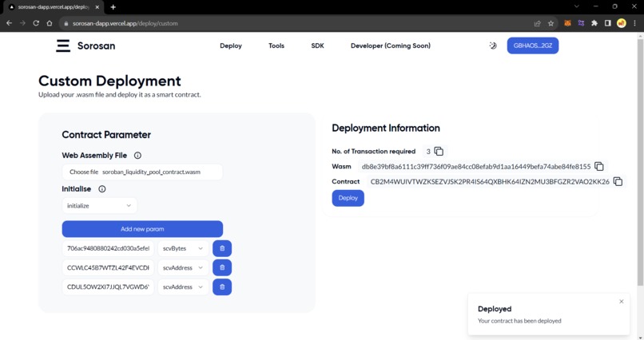
Task: Toggle dark mode moon icon
Action: [x=493, y=45]
